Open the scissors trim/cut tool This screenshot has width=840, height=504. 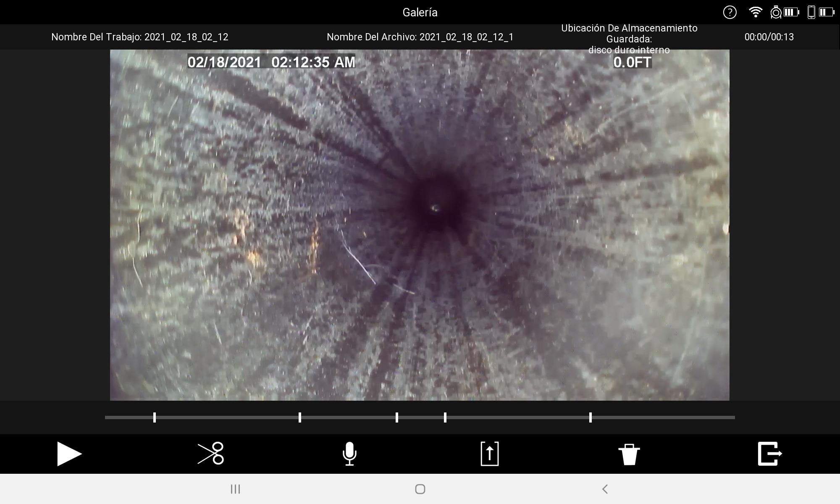coord(210,453)
